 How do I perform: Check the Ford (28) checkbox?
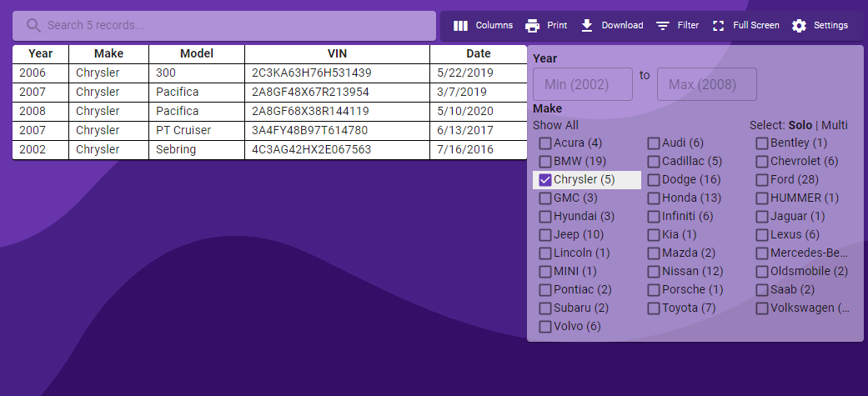762,179
